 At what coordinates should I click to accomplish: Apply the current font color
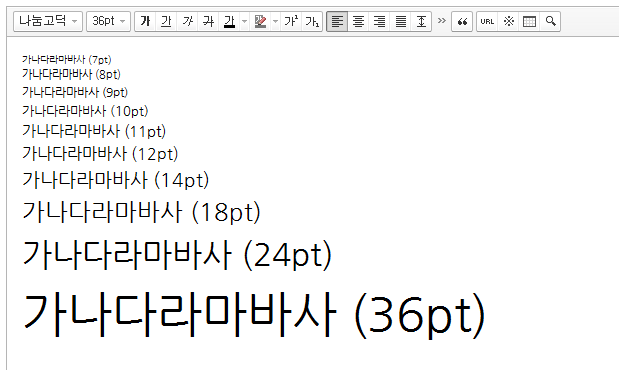[229, 21]
